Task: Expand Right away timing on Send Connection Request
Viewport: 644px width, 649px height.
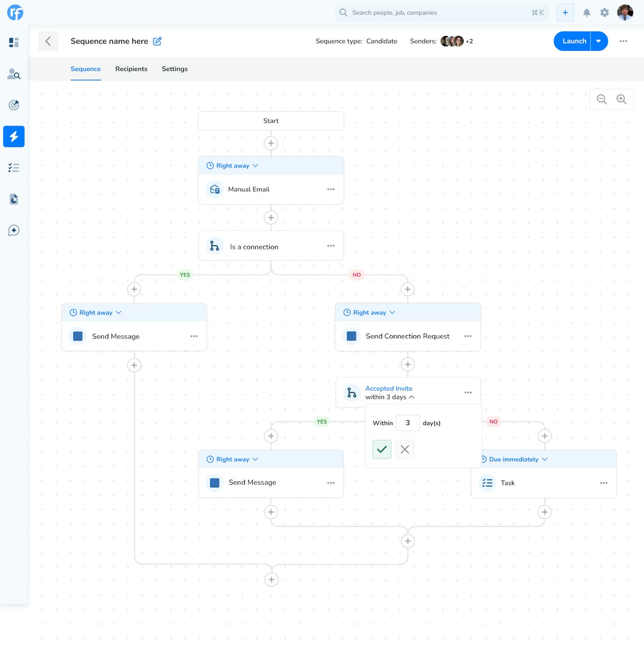Action: [369, 313]
